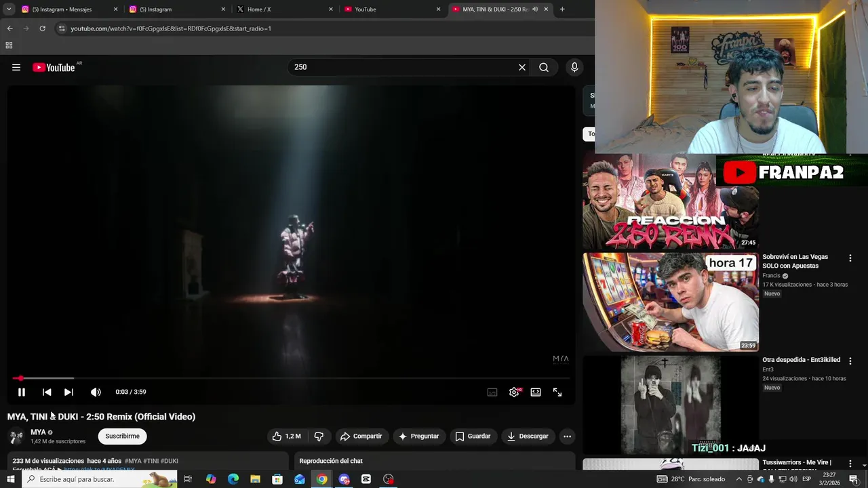
Task: Open the notification center icon
Action: pyautogui.click(x=854, y=479)
